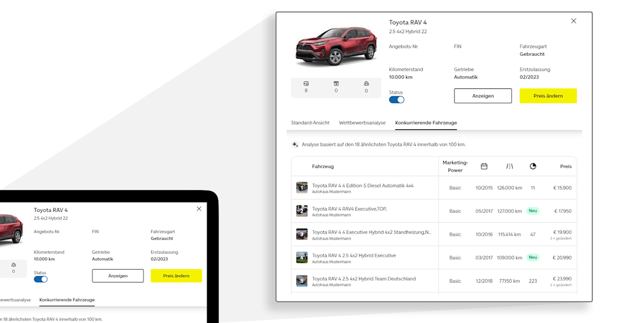Click the Neu badge in the € 17.950 row
The width and height of the screenshot is (644, 323).
(x=533, y=211)
